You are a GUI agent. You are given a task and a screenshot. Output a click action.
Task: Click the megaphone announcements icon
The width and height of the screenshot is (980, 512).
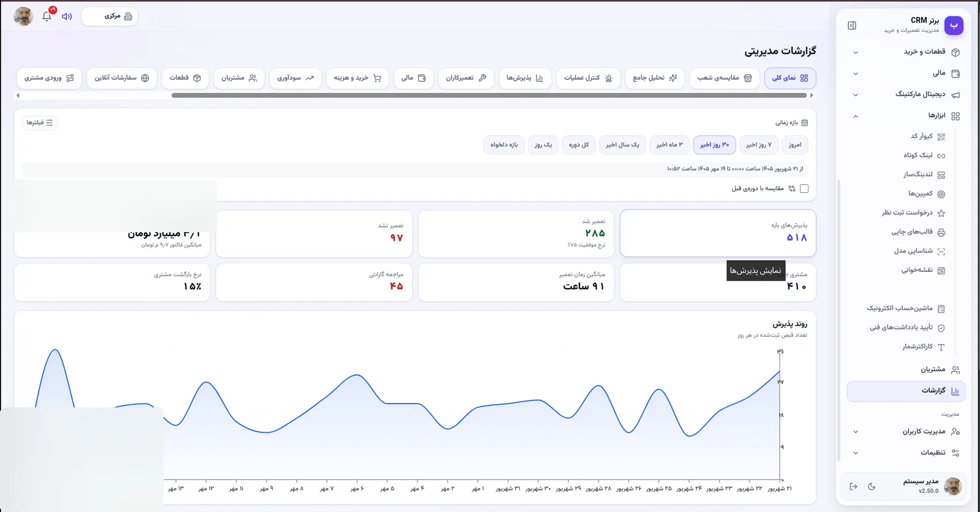click(67, 17)
